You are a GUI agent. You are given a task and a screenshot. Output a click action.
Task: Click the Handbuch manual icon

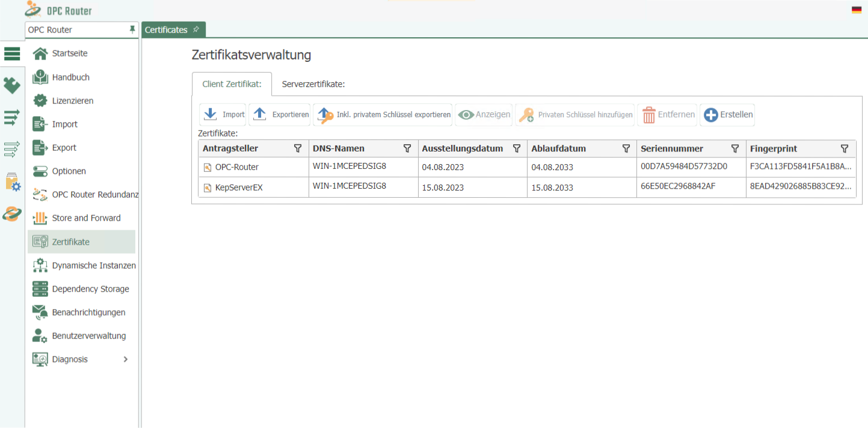[40, 77]
